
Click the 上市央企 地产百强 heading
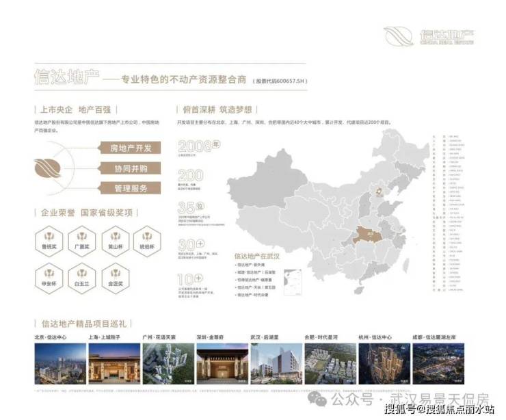[75, 109]
